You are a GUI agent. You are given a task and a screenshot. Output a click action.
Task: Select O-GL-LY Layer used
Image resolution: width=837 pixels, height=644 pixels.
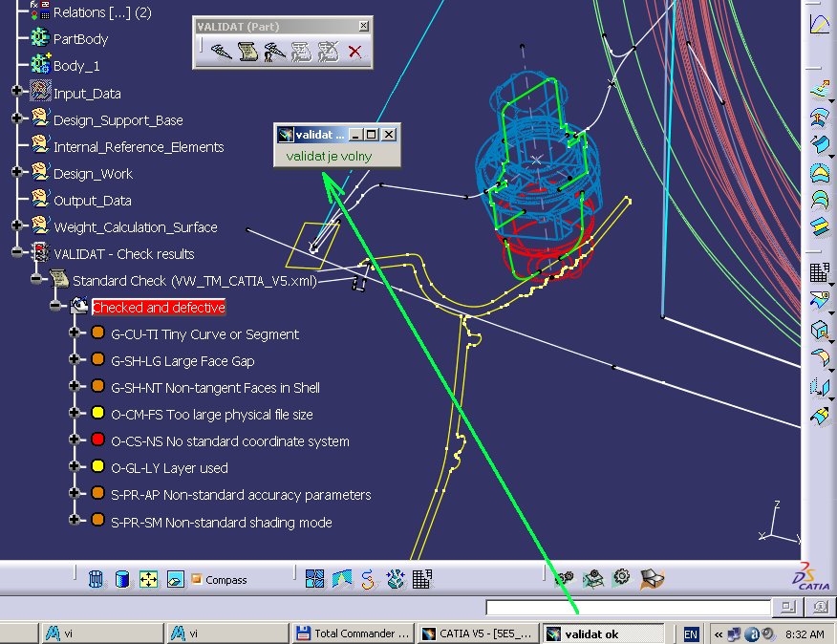169,468
